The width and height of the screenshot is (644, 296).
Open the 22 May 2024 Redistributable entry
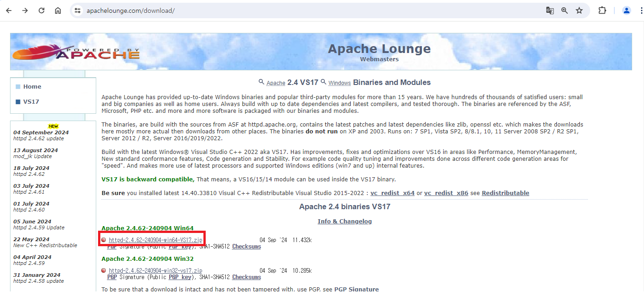(45, 242)
